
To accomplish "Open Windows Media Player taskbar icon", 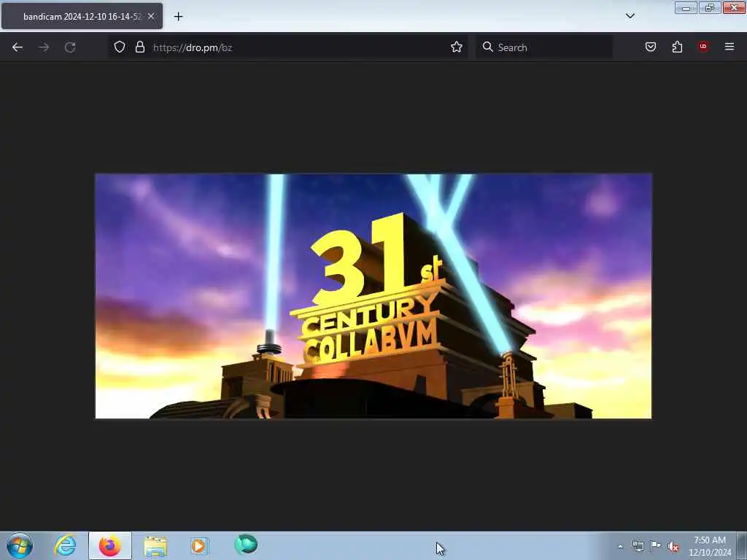I will 199,545.
